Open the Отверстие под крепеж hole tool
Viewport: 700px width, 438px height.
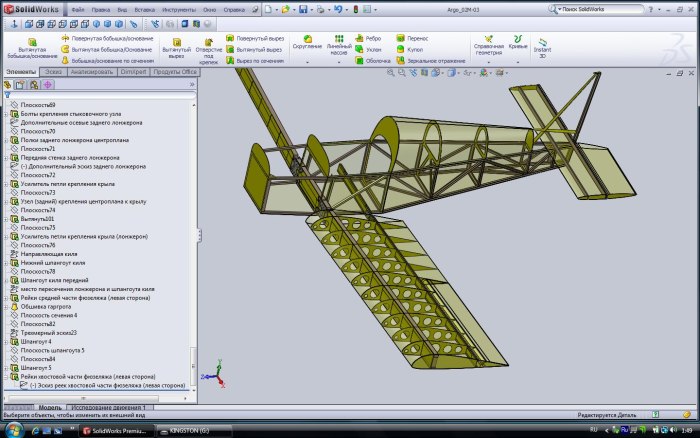(x=208, y=43)
